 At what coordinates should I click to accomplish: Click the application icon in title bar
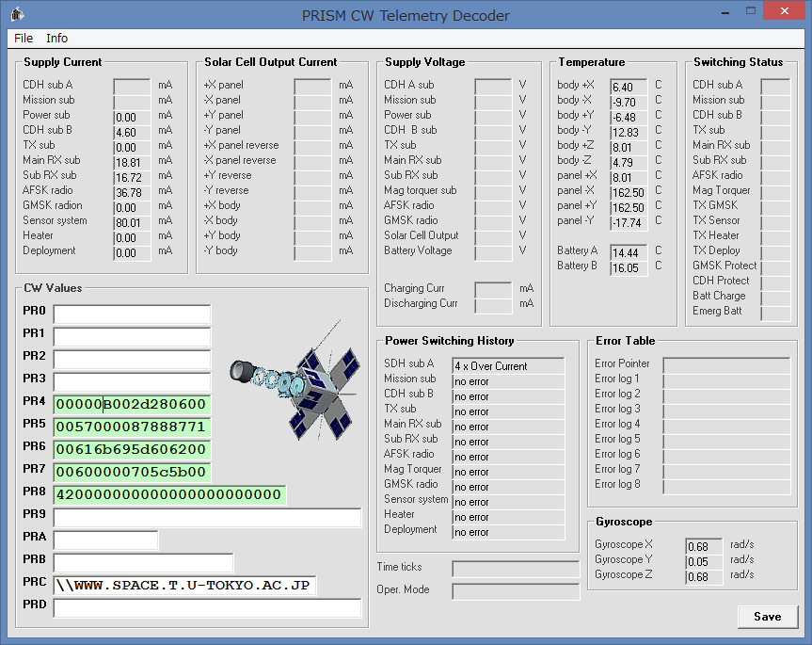17,14
